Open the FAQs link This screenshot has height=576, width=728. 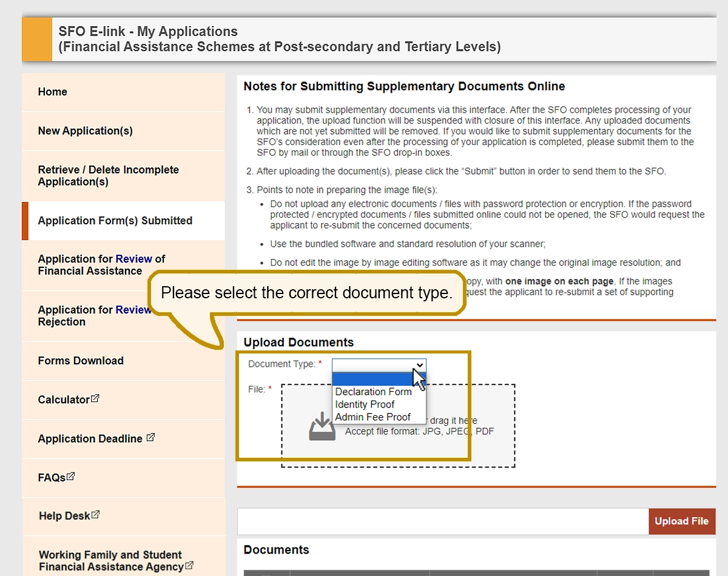(x=52, y=478)
